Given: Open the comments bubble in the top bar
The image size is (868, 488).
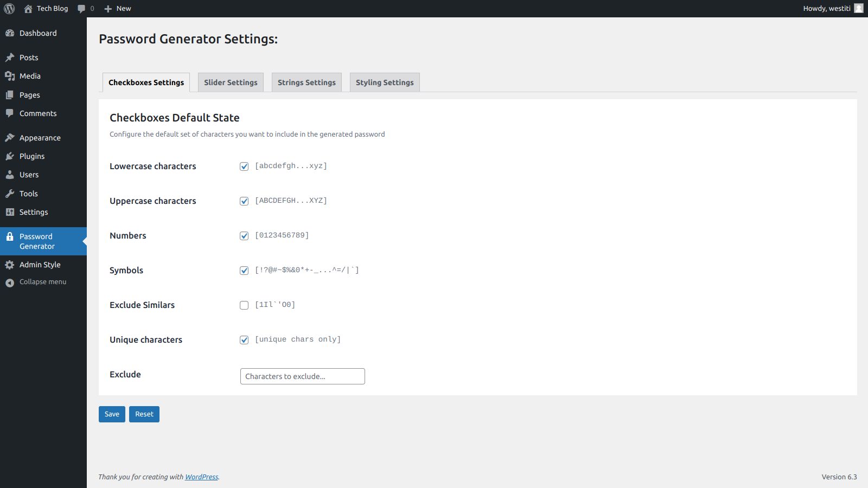Looking at the screenshot, I should tap(81, 8).
